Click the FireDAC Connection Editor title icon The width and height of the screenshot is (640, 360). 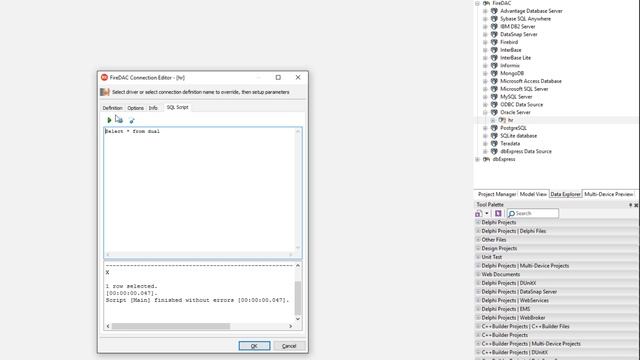click(104, 77)
